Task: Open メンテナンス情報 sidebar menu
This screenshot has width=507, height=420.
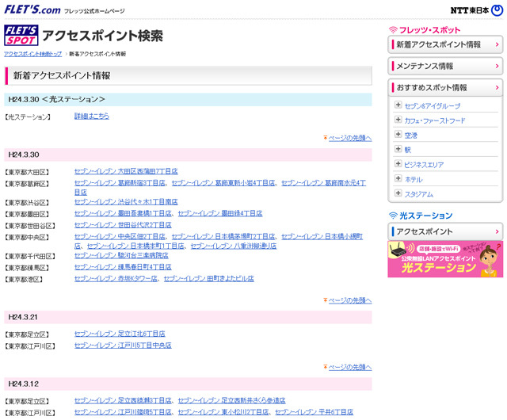Action: click(445, 66)
